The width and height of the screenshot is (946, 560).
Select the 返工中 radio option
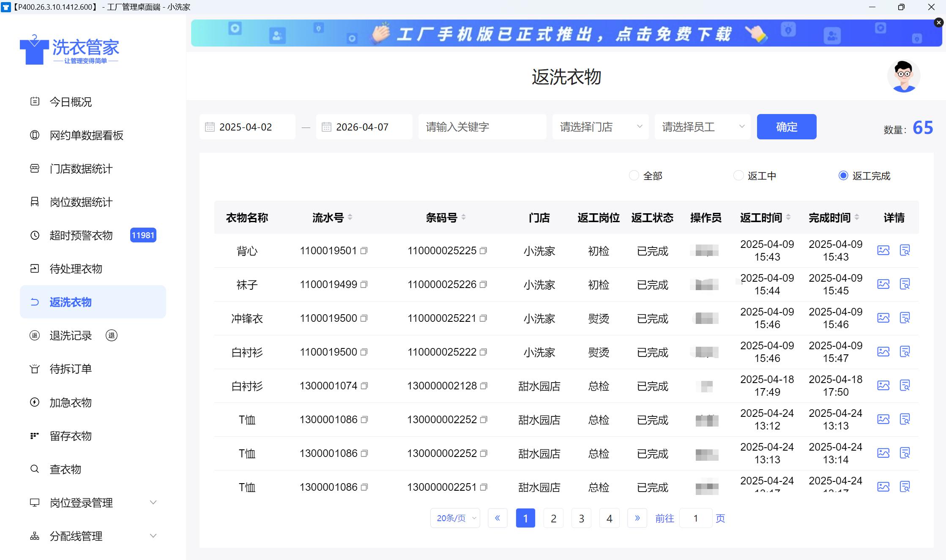pos(738,176)
